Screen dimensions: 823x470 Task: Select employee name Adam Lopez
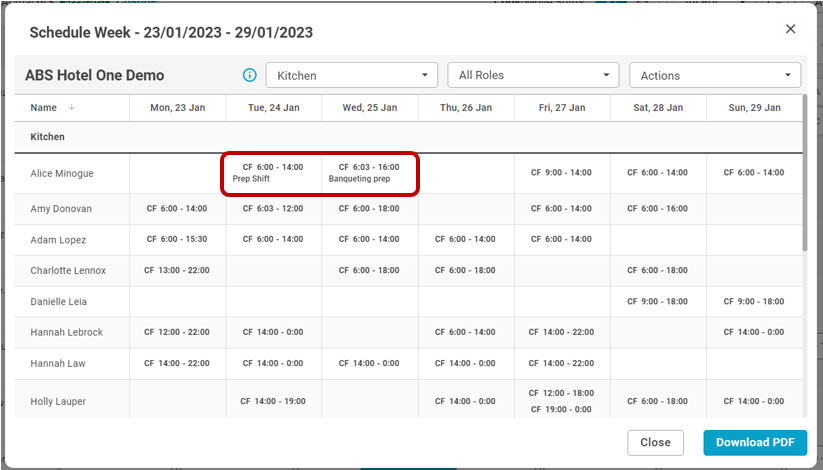(58, 239)
